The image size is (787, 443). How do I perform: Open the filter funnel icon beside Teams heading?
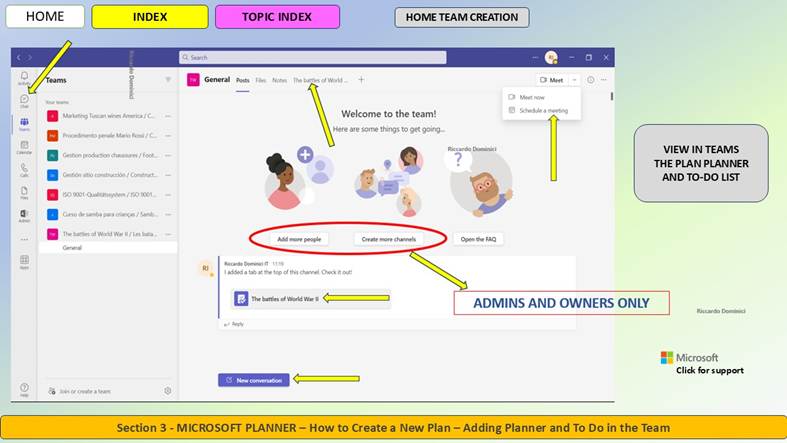pyautogui.click(x=168, y=80)
